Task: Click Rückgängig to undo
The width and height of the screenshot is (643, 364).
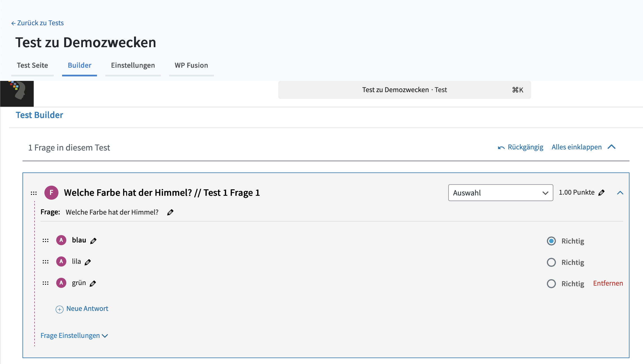Action: coord(525,147)
